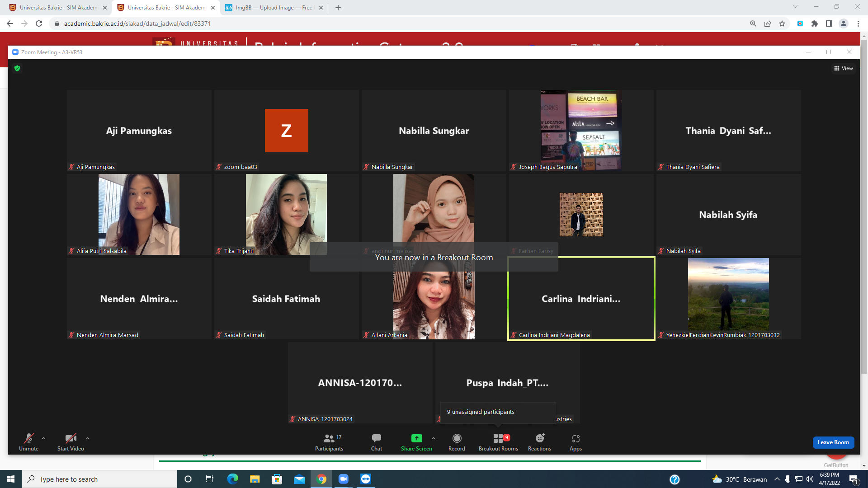Select Aji Pamungkas video tile
Image resolution: width=868 pixels, height=488 pixels.
(x=139, y=131)
